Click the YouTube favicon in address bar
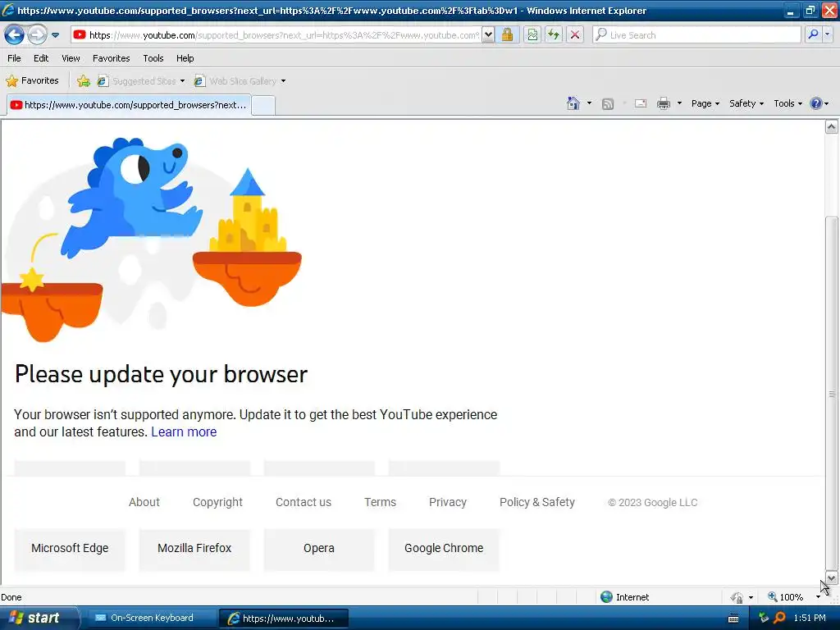 coord(80,34)
